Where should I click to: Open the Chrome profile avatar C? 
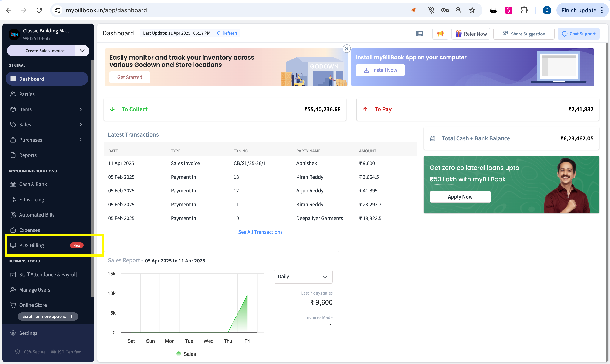547,10
